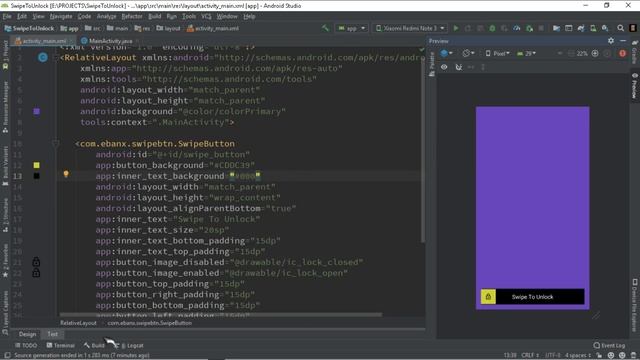Click the red error indicator in preview
This screenshot has width=640, height=360.
point(622,53)
